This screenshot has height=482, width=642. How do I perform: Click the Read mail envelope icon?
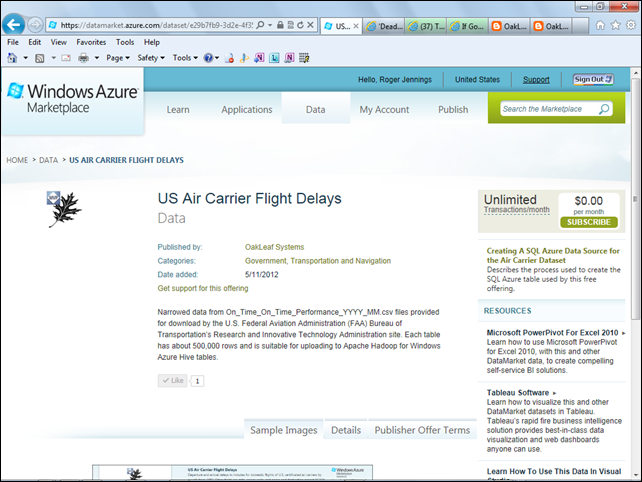coord(66,58)
